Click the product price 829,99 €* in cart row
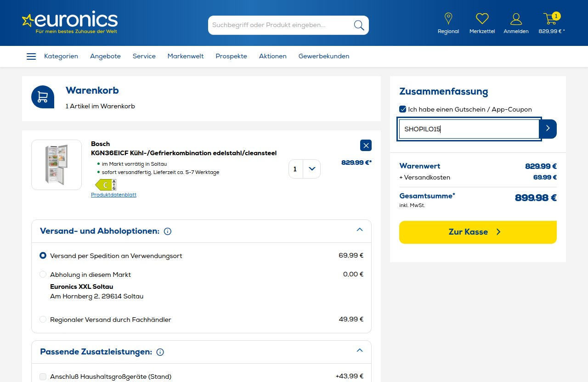 coord(356,163)
